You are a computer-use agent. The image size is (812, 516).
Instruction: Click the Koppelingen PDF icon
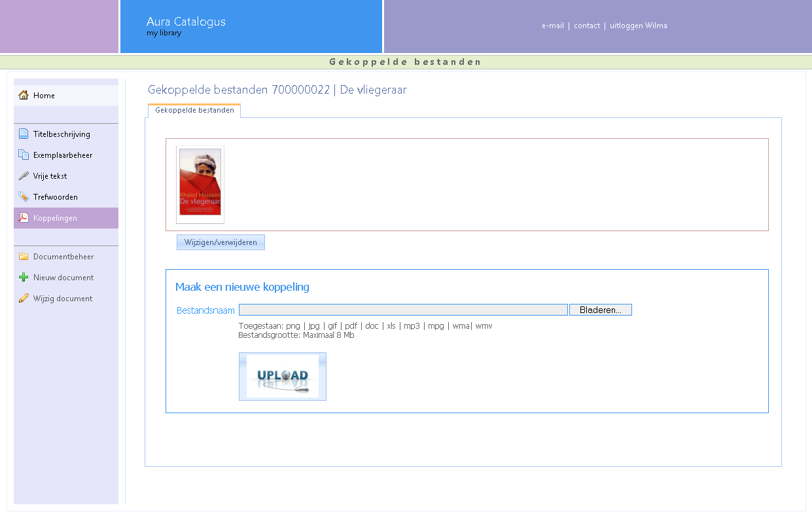[24, 218]
